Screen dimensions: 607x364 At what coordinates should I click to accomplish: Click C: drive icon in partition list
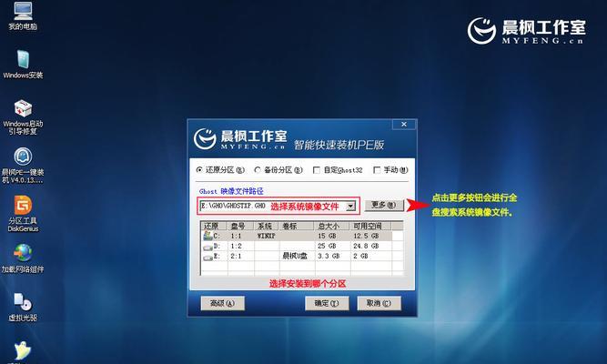tap(207, 236)
